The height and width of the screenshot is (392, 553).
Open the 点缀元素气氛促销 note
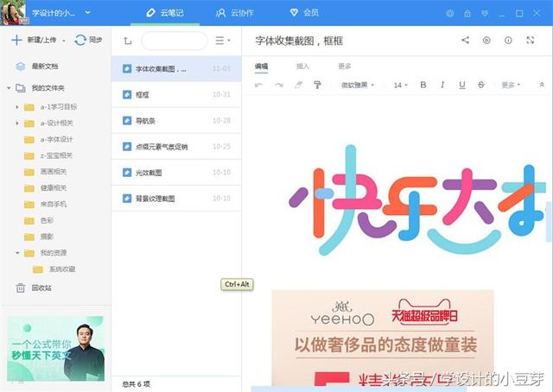pyautogui.click(x=176, y=146)
